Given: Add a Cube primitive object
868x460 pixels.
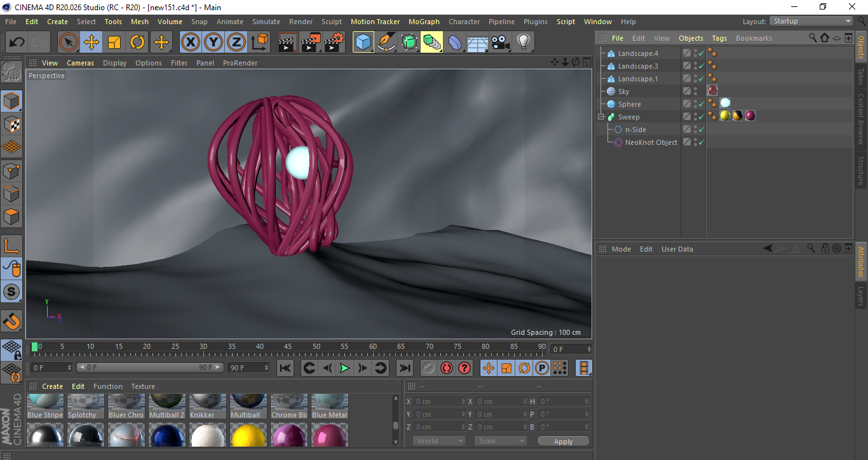Looking at the screenshot, I should click(363, 43).
